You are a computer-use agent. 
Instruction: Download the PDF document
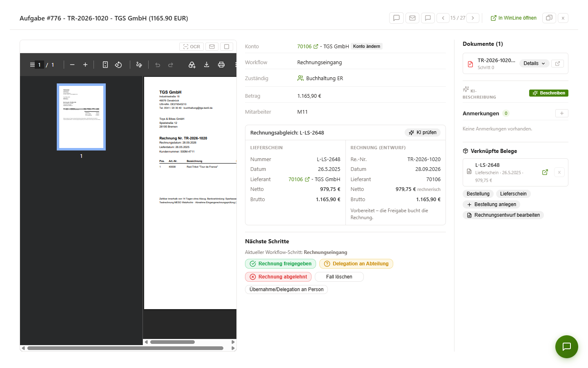point(207,65)
